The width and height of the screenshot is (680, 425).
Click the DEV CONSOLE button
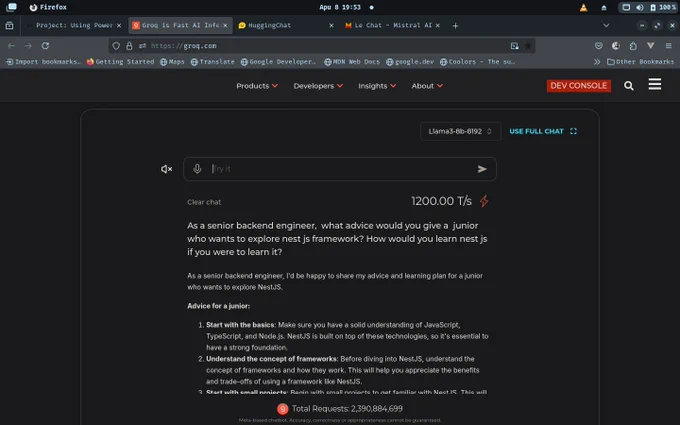pyautogui.click(x=579, y=86)
